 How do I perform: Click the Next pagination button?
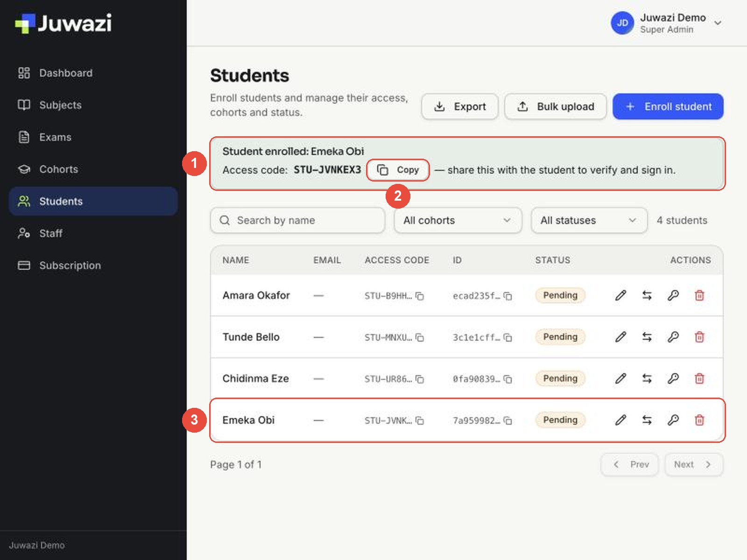coord(694,464)
